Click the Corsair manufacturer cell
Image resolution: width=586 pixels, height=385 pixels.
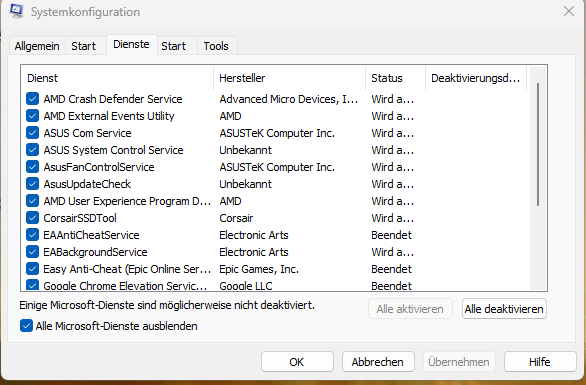point(236,218)
